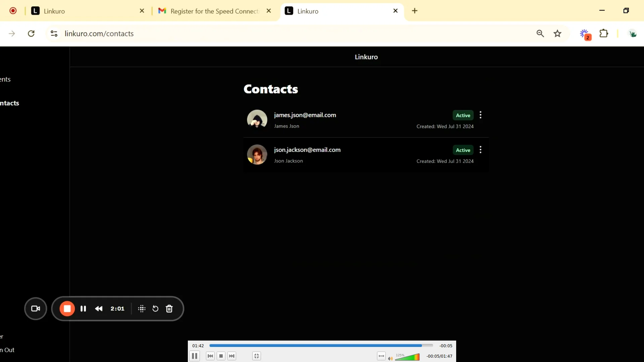Exit fullscreen in the media player
644x362 pixels.
[257, 356]
